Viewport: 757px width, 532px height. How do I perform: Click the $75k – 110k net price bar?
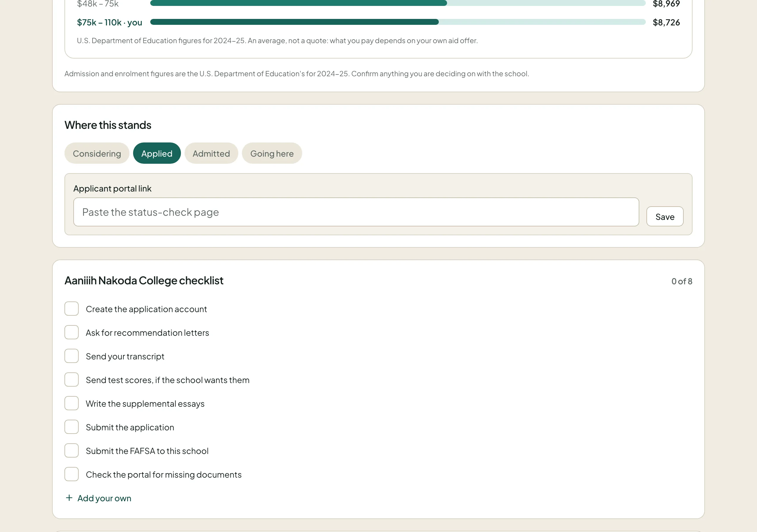[398, 22]
